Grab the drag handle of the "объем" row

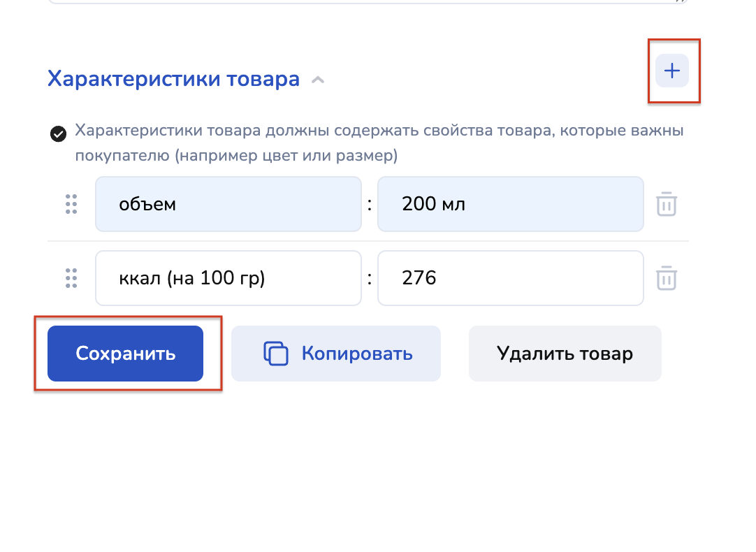tap(71, 204)
